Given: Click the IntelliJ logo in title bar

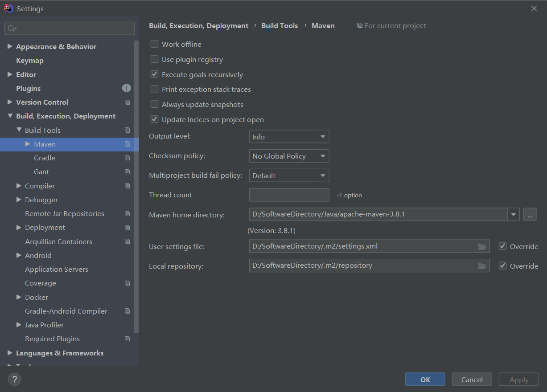Looking at the screenshot, I should (x=8, y=8).
